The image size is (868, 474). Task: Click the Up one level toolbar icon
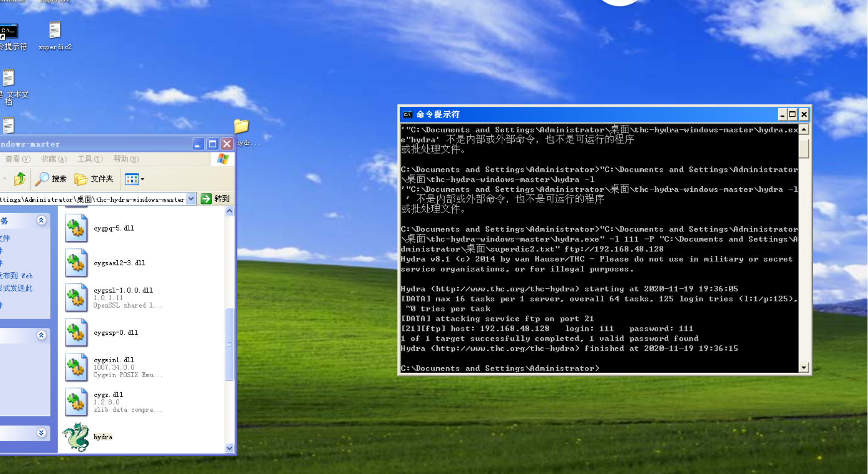pos(20,179)
